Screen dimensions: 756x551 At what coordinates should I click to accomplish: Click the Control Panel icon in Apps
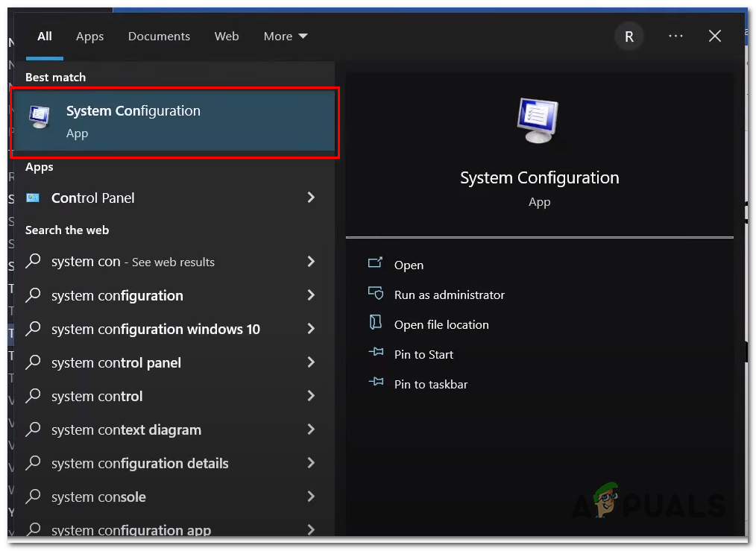33,198
